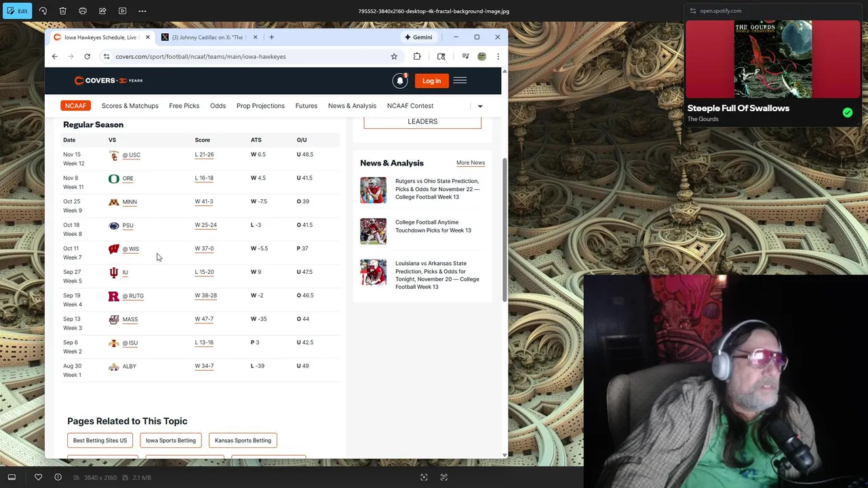Open the W 37-0 score link
868x488 pixels.
(x=204, y=249)
